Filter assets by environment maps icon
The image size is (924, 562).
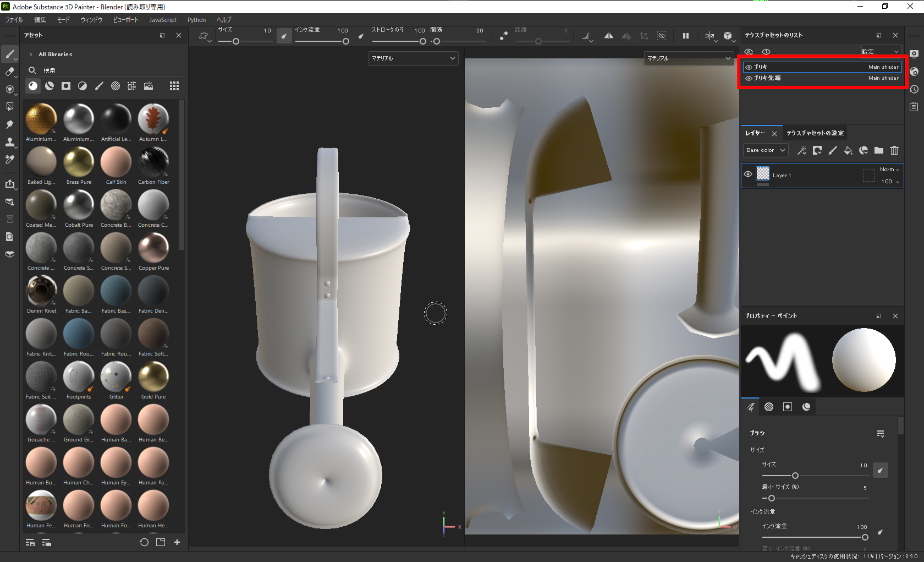(148, 86)
